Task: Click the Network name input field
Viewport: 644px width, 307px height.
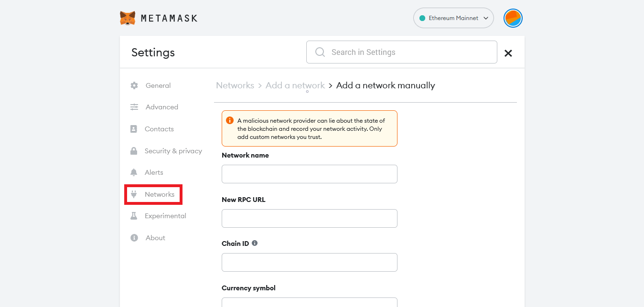Action: click(x=310, y=174)
